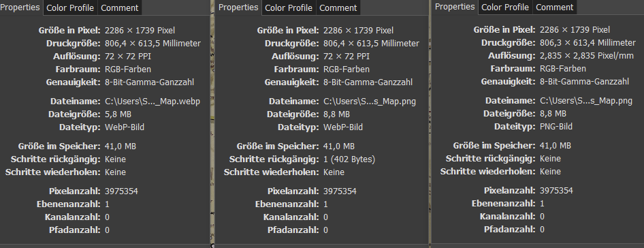Click '8,8 MB' file size in middle panel
Image resolution: width=644 pixels, height=248 pixels.
click(x=337, y=114)
